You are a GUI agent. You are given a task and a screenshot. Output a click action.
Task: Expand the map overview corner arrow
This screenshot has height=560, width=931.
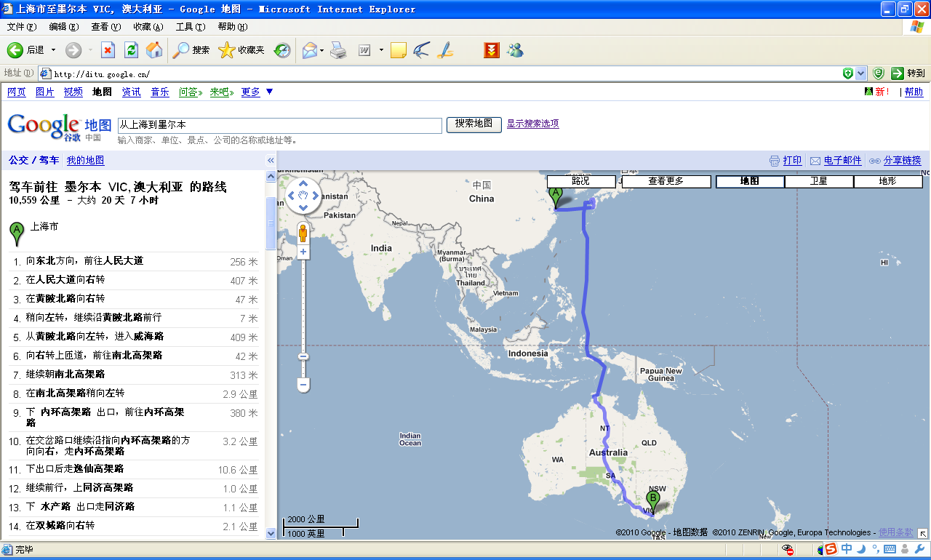click(x=922, y=533)
